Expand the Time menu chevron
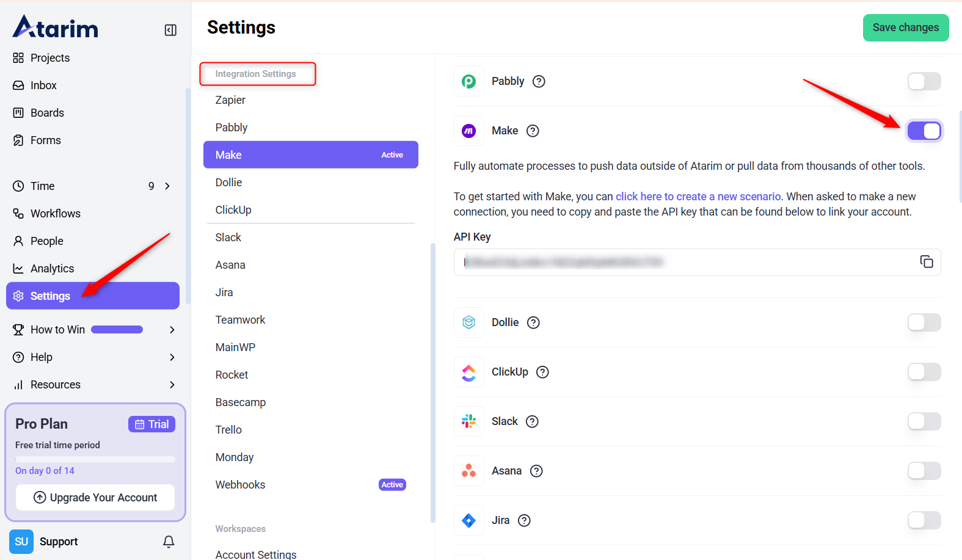The image size is (962, 560). [x=167, y=186]
